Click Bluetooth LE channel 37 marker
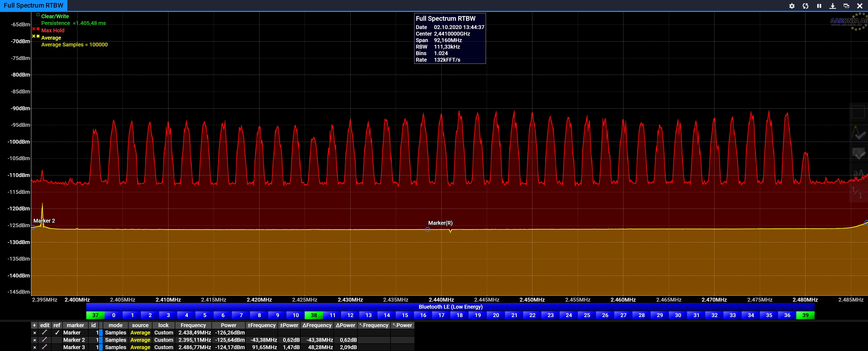Viewport: 868px width, 351px height. point(95,315)
